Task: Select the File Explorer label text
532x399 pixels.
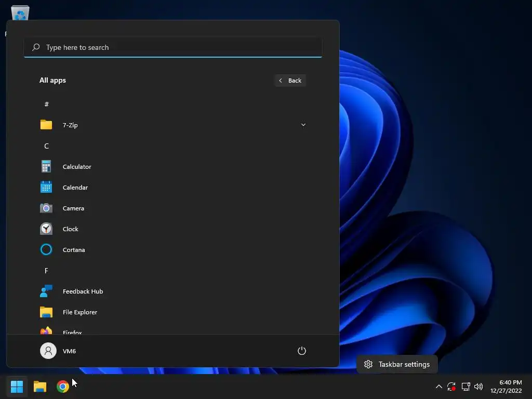Action: click(79, 312)
